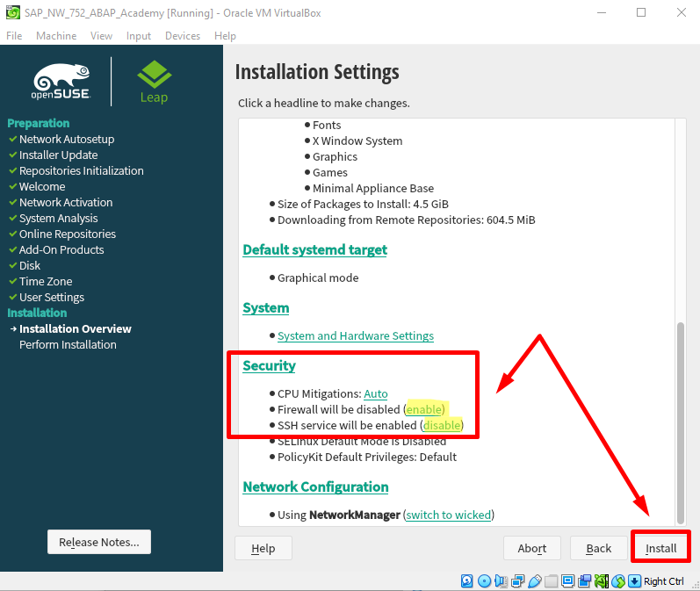The width and height of the screenshot is (700, 591).
Task: Click the USB devices status icon
Action: [534, 580]
